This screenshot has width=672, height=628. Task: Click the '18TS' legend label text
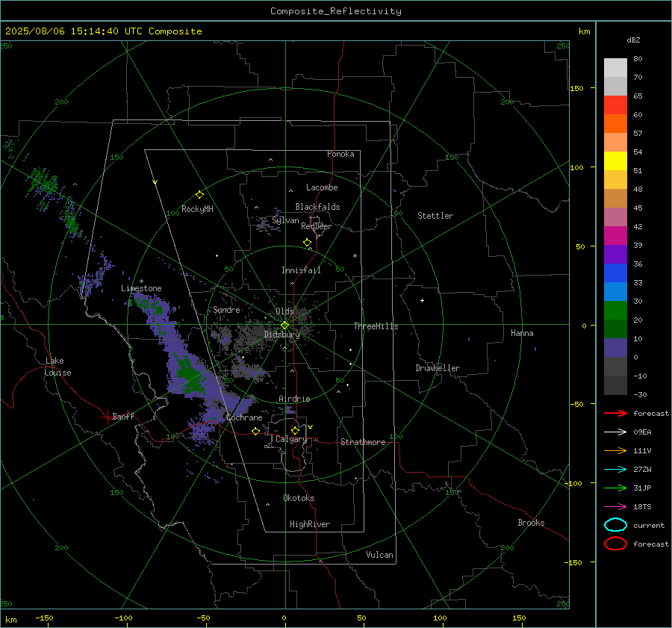pyautogui.click(x=642, y=507)
